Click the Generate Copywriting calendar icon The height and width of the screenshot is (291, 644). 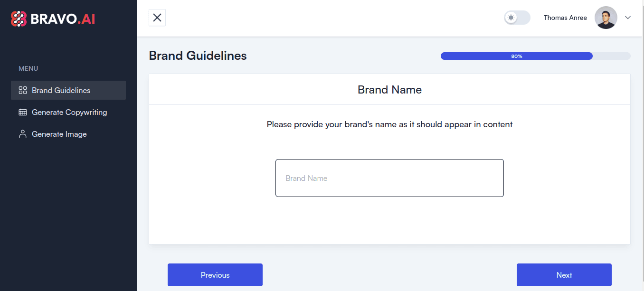tap(22, 112)
